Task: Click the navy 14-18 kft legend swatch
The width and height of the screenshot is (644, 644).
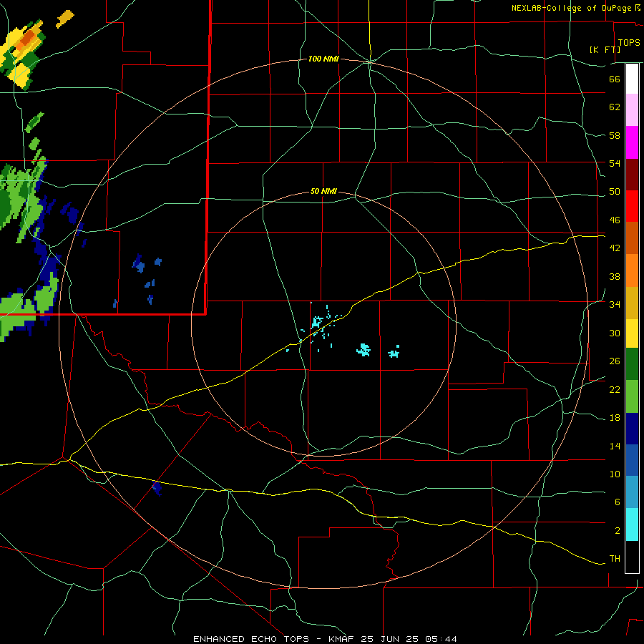Action: 632,429
